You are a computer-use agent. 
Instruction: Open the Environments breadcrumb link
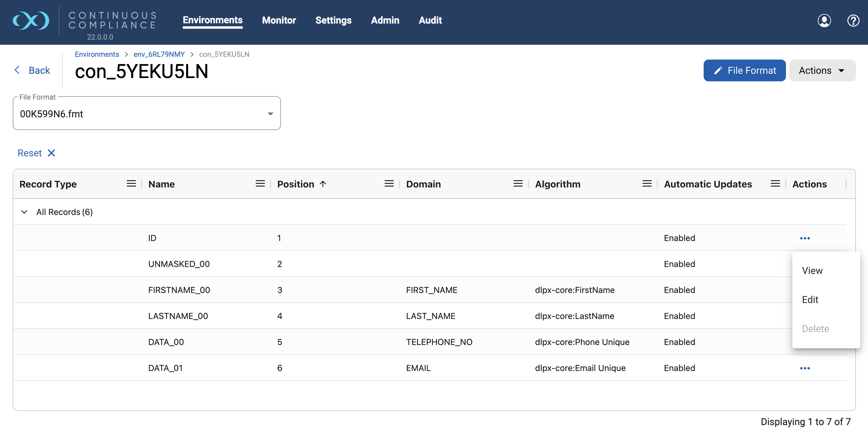tap(97, 54)
